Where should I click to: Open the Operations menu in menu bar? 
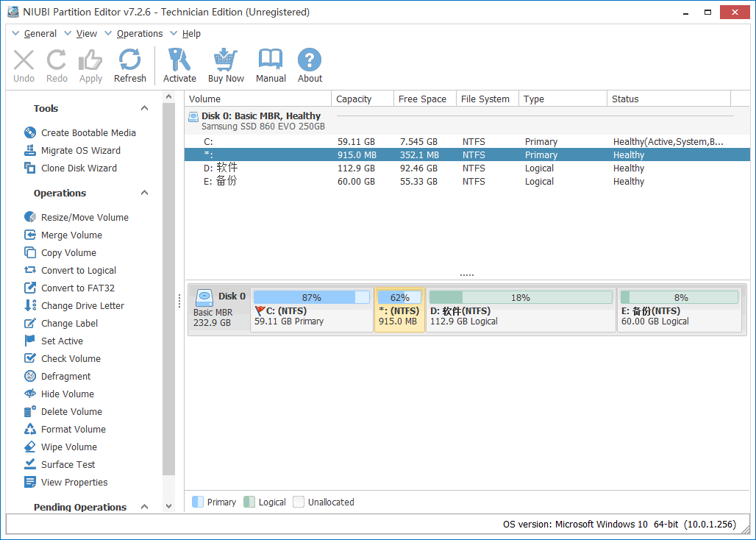139,34
